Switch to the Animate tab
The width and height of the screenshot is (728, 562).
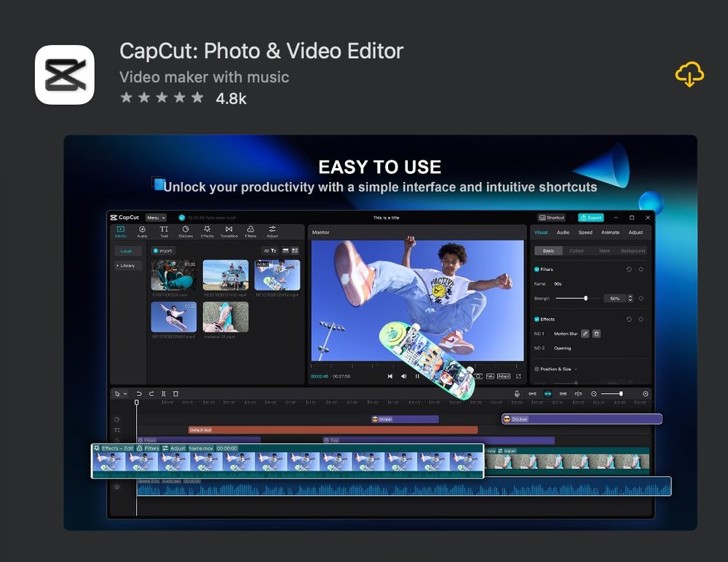(x=610, y=232)
